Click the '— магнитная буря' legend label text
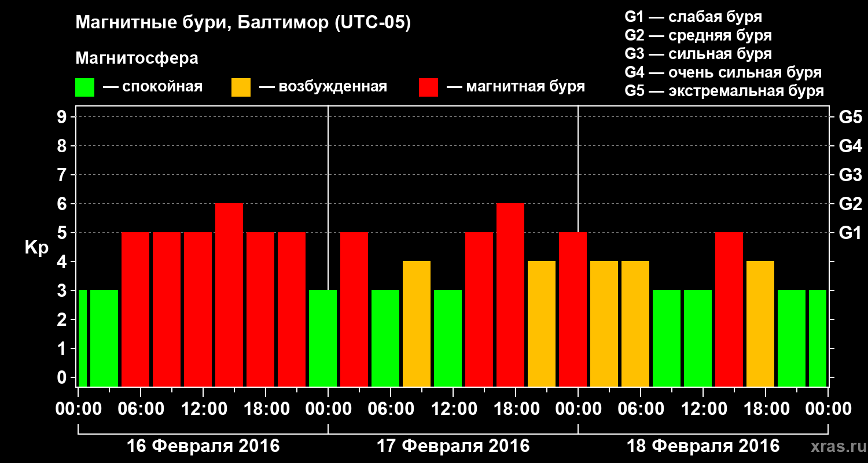The width and height of the screenshot is (868, 463). pos(516,87)
